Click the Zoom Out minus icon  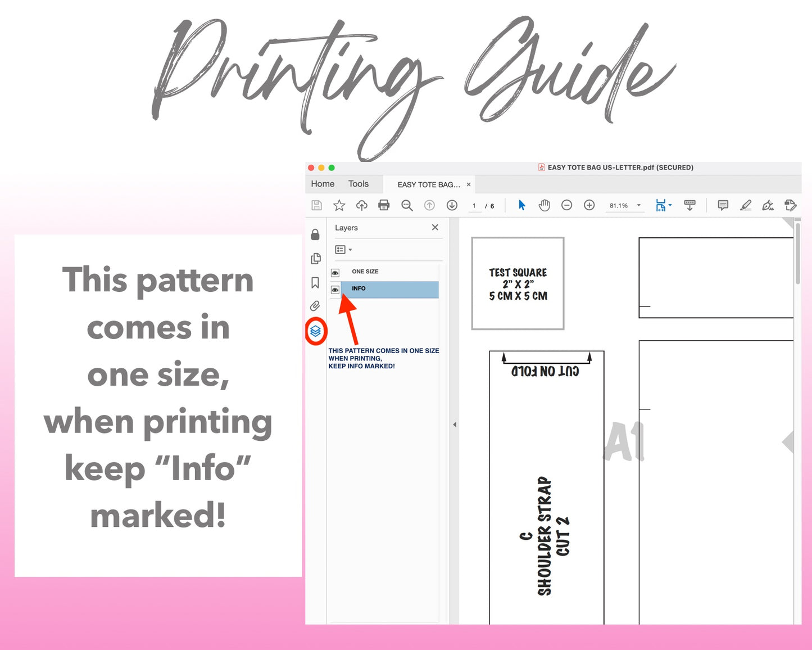click(566, 205)
